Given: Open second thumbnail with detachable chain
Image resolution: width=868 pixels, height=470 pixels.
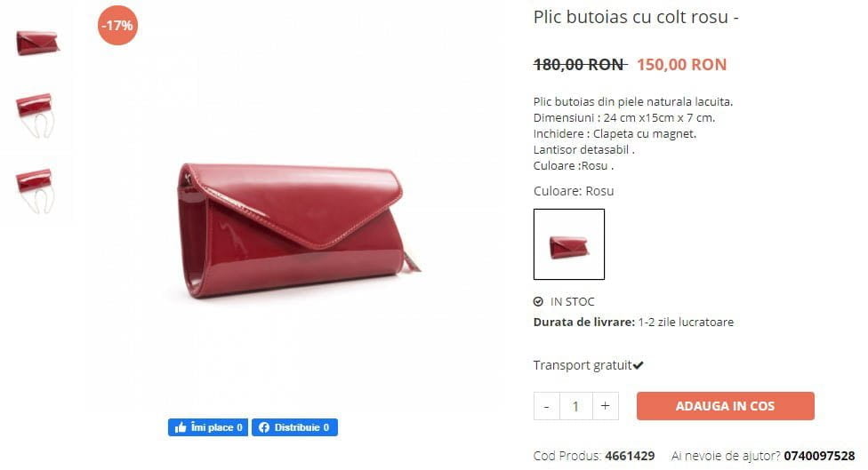Looking at the screenshot, I should point(36,115).
